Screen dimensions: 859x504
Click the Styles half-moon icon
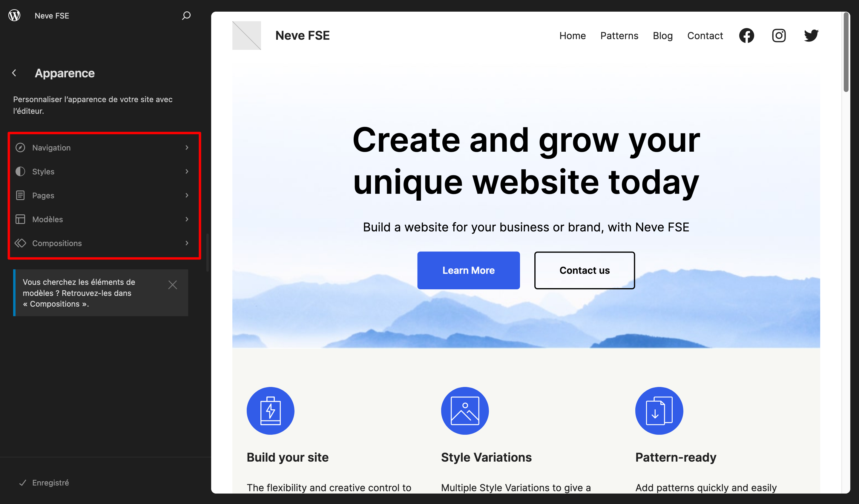tap(20, 171)
